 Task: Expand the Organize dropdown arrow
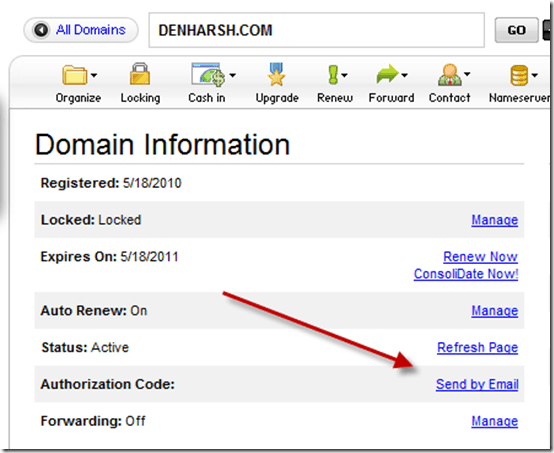tap(94, 75)
